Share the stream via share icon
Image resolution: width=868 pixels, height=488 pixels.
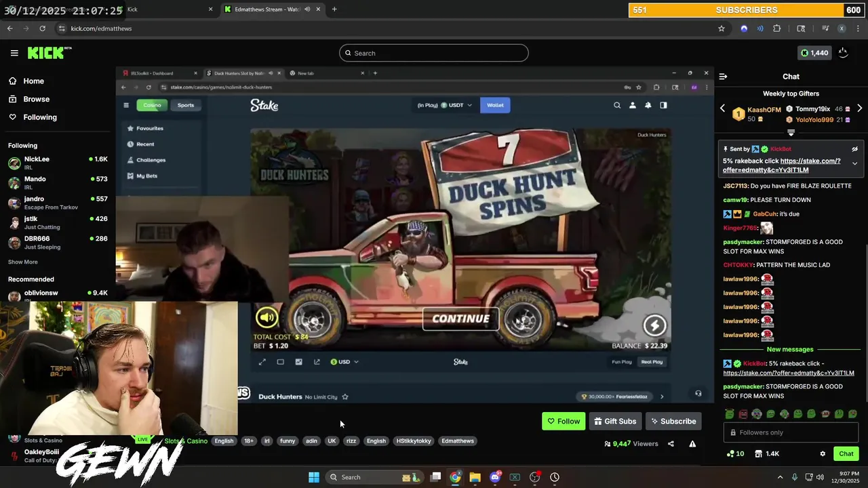click(671, 444)
